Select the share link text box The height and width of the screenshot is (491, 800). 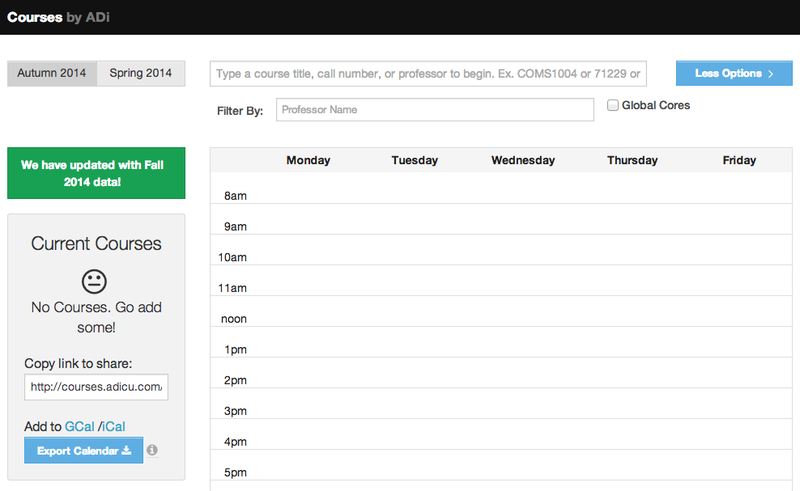tap(96, 386)
